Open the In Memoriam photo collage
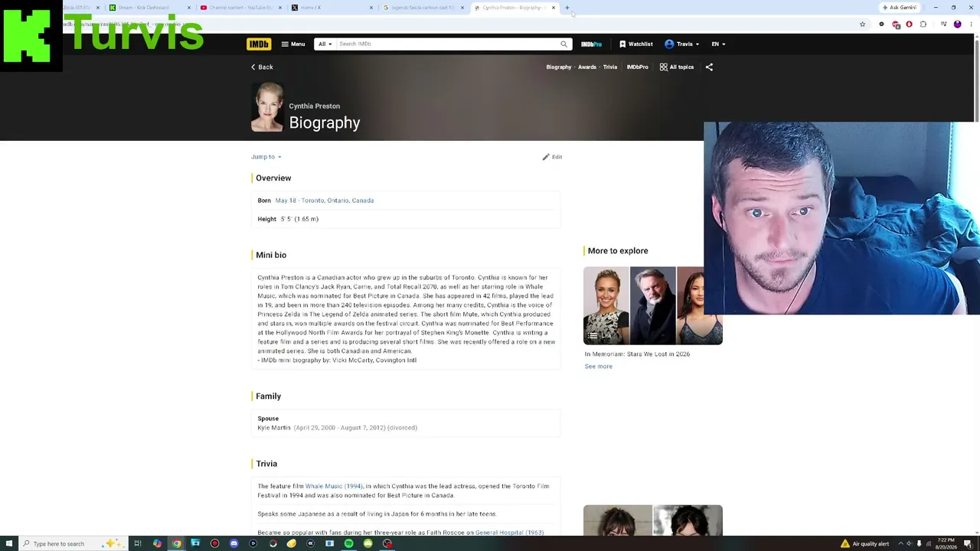The image size is (980, 551). click(653, 305)
